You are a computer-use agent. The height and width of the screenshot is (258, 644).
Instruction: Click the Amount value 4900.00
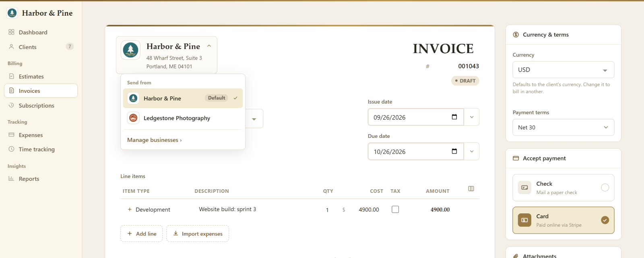point(440,209)
